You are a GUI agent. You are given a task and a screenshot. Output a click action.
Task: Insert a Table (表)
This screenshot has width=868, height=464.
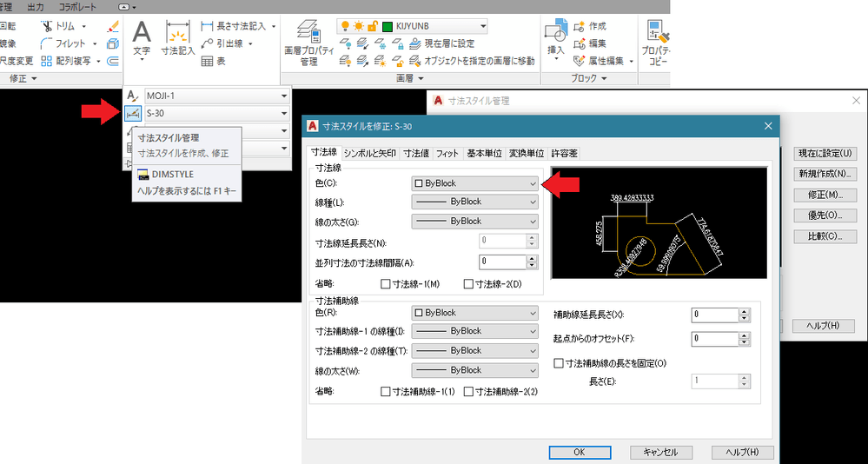(x=213, y=62)
